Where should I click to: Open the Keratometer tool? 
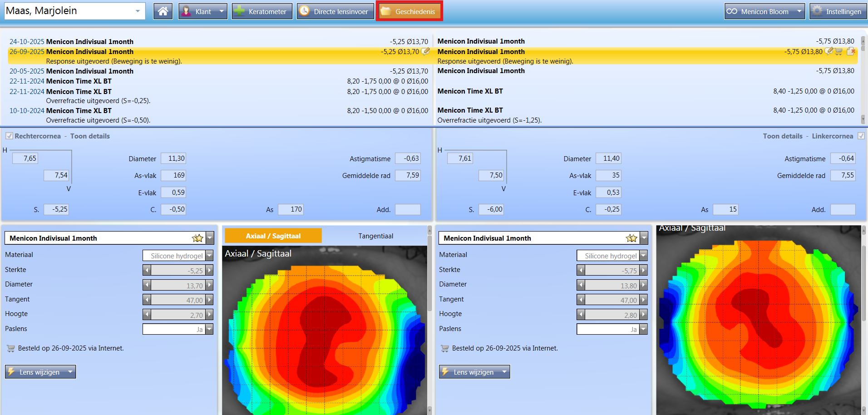tap(262, 11)
